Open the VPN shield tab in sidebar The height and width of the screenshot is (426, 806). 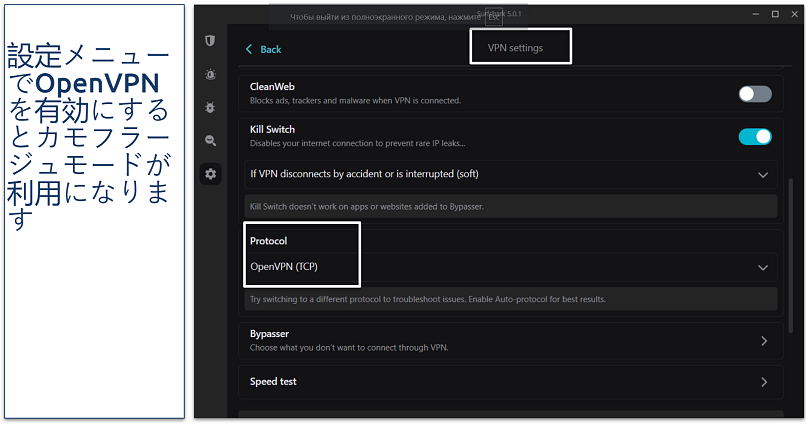210,41
